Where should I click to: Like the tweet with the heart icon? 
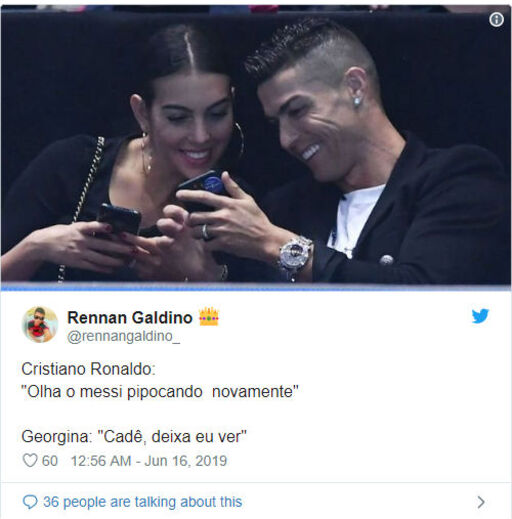click(30, 461)
